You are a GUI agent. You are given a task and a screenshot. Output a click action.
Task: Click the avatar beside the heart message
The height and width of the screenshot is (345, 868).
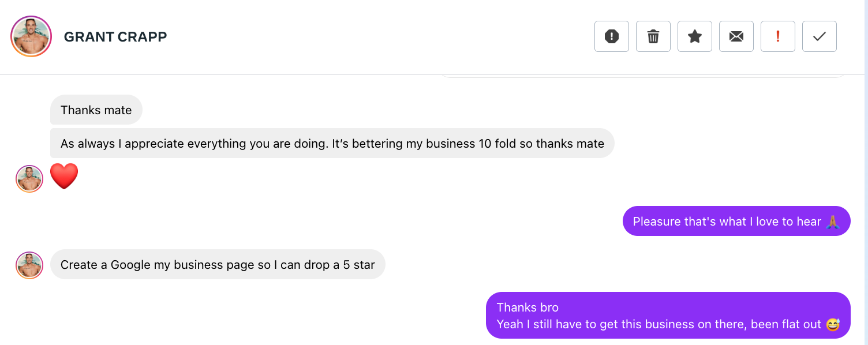point(29,179)
